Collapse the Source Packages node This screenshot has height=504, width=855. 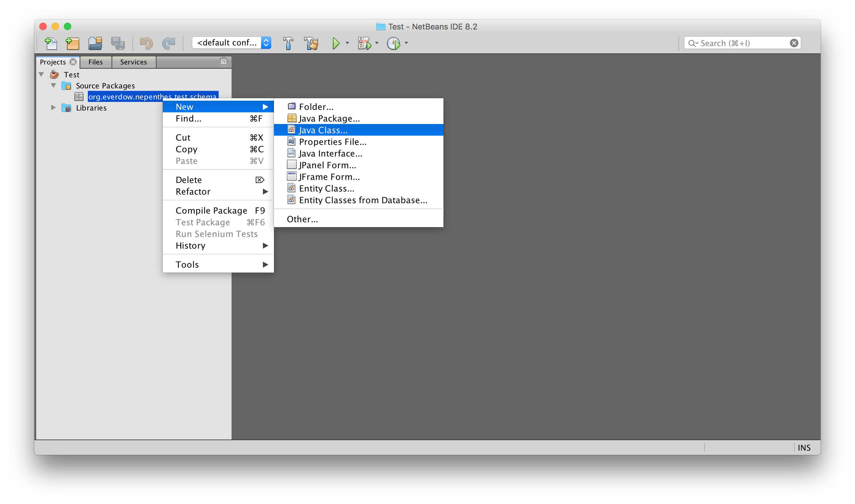54,85
